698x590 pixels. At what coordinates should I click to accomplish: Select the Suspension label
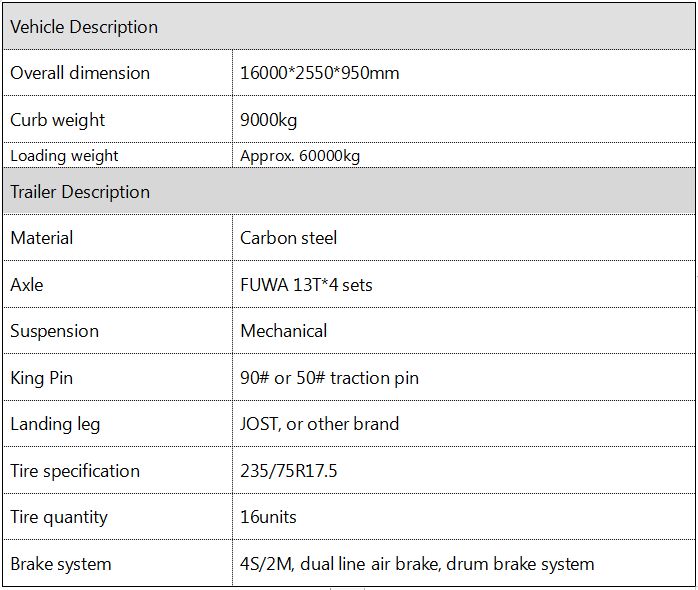pos(54,331)
